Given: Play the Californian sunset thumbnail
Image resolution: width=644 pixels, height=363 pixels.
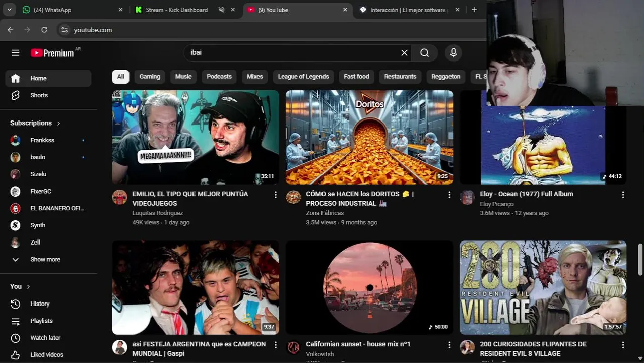Looking at the screenshot, I should tap(369, 287).
